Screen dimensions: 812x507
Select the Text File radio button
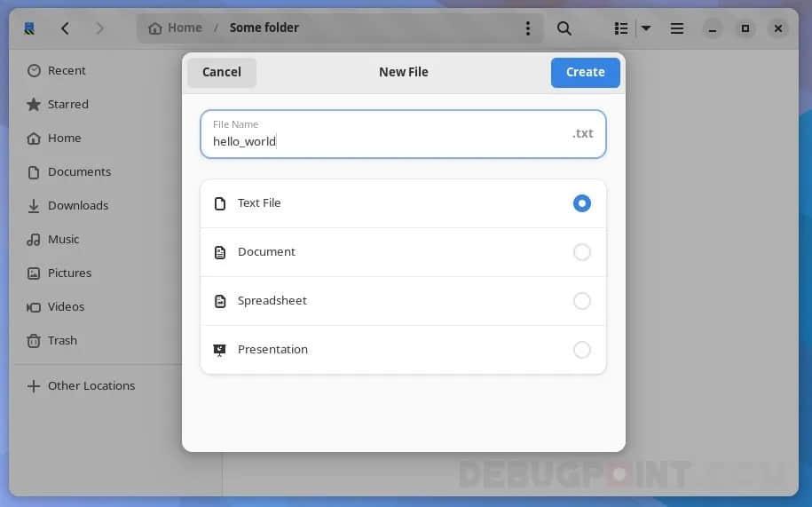(581, 203)
